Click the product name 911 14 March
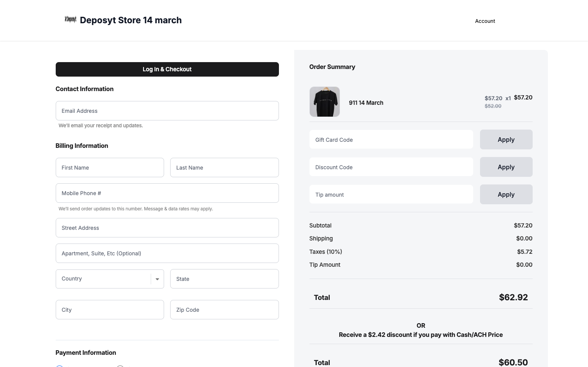 click(x=366, y=103)
